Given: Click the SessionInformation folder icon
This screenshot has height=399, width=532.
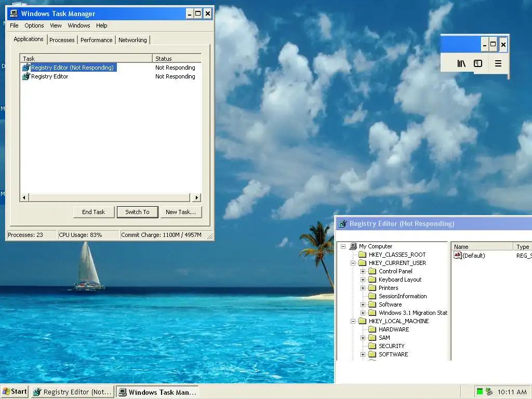Looking at the screenshot, I should click(373, 296).
